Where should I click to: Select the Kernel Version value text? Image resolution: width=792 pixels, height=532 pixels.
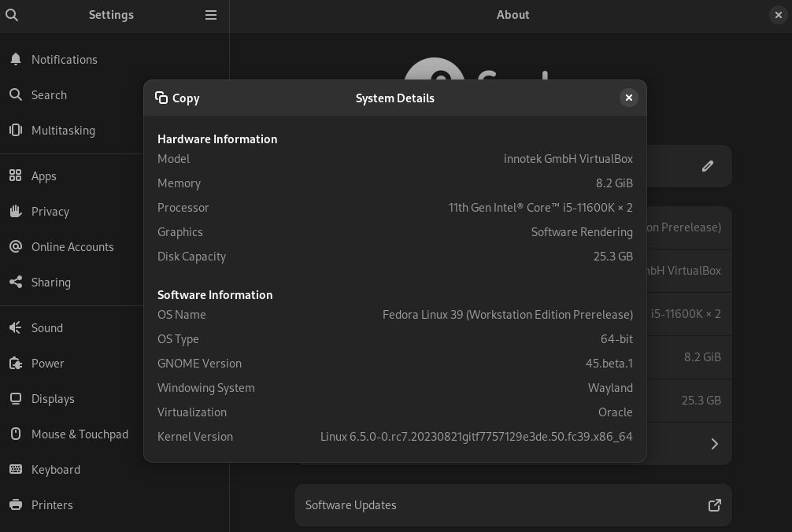coord(476,436)
